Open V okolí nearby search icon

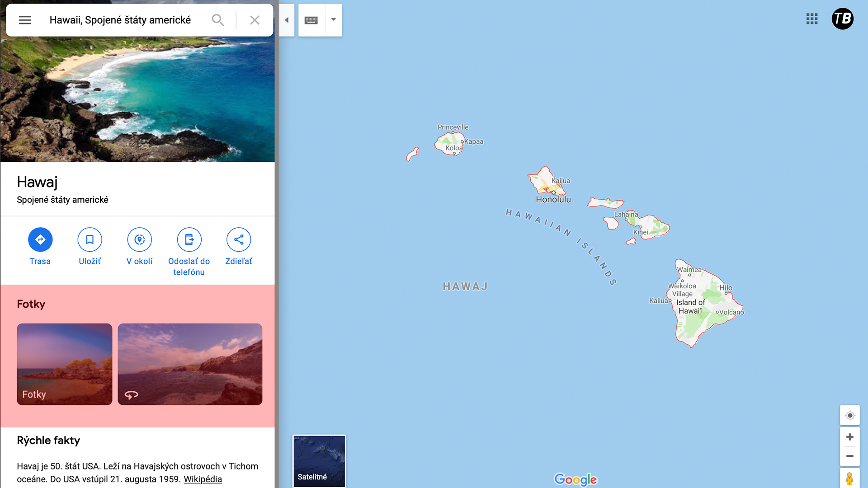click(139, 239)
